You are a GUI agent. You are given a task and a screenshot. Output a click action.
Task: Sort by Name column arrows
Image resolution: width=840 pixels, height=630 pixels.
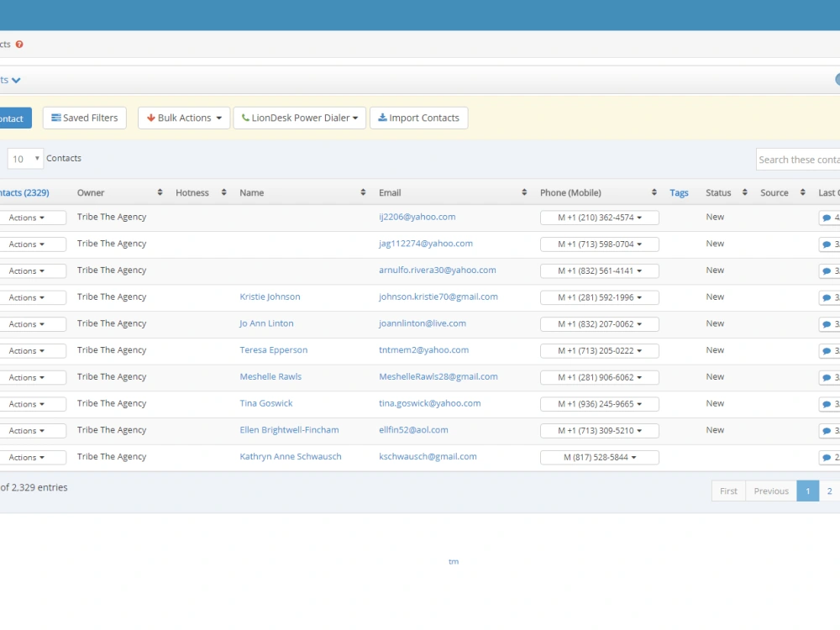[x=363, y=192]
